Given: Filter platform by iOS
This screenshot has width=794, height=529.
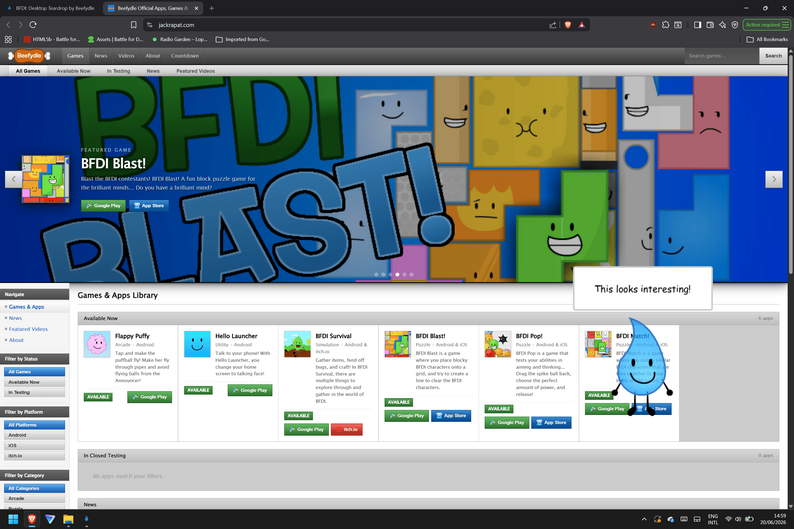Looking at the screenshot, I should [34, 445].
